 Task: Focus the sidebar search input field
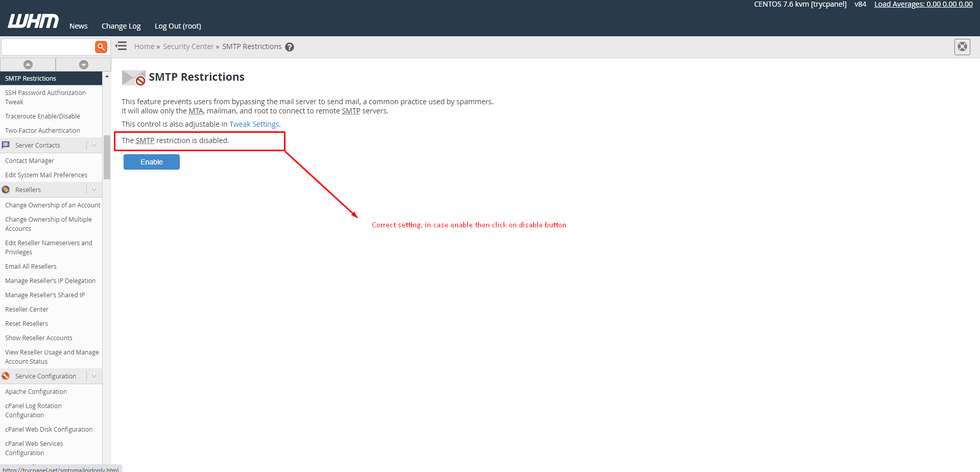pos(48,46)
